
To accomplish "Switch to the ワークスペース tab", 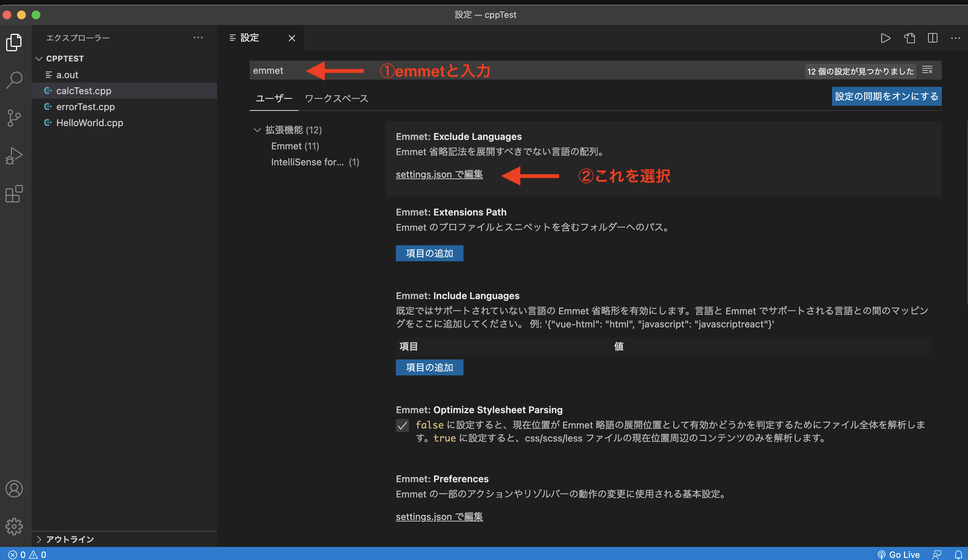I will 336,98.
